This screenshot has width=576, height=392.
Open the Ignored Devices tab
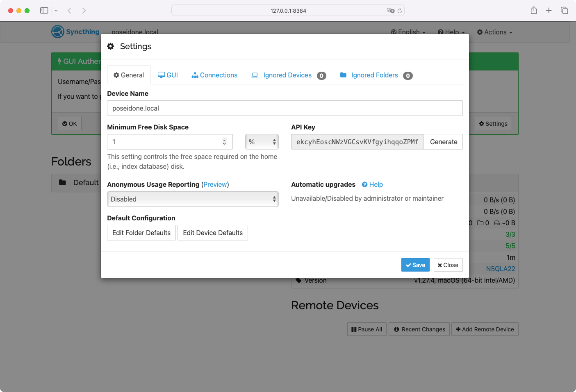click(287, 75)
